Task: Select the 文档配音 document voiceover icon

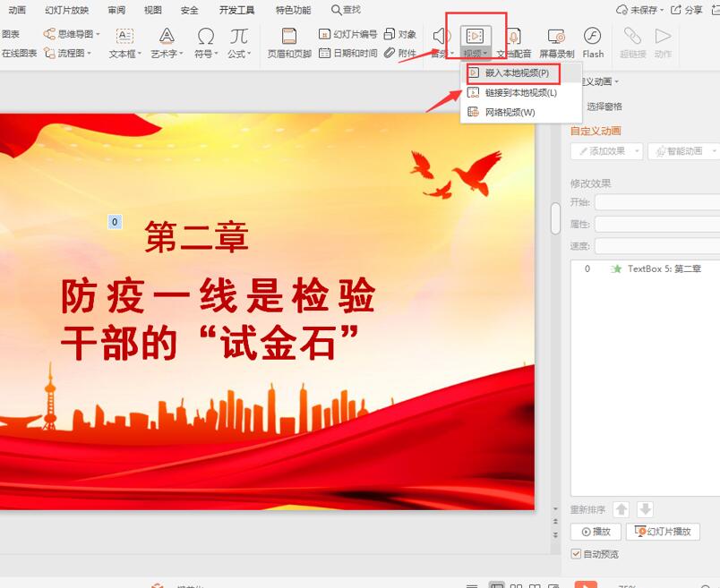Action: [513, 40]
